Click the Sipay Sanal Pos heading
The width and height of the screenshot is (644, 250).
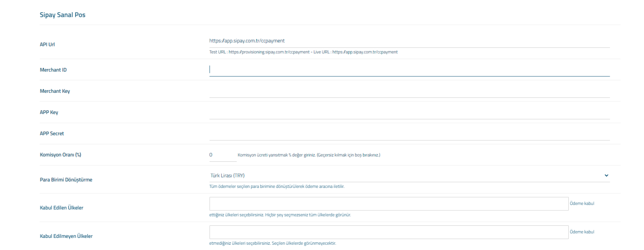pyautogui.click(x=62, y=15)
